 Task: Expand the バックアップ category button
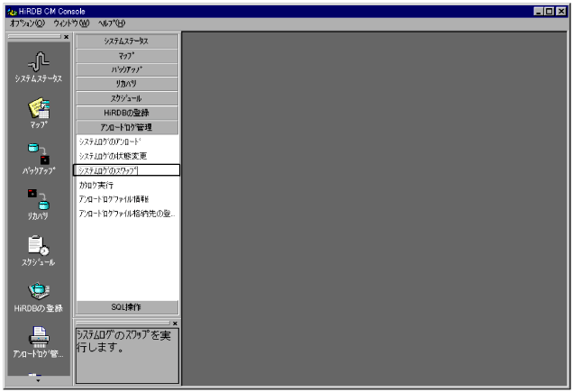pos(127,70)
